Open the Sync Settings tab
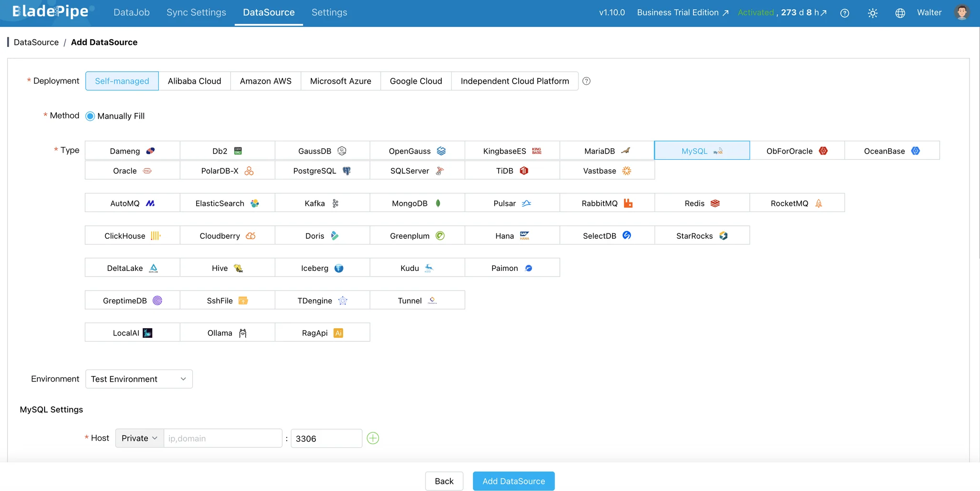Screen dimensions: 980x491 click(196, 12)
